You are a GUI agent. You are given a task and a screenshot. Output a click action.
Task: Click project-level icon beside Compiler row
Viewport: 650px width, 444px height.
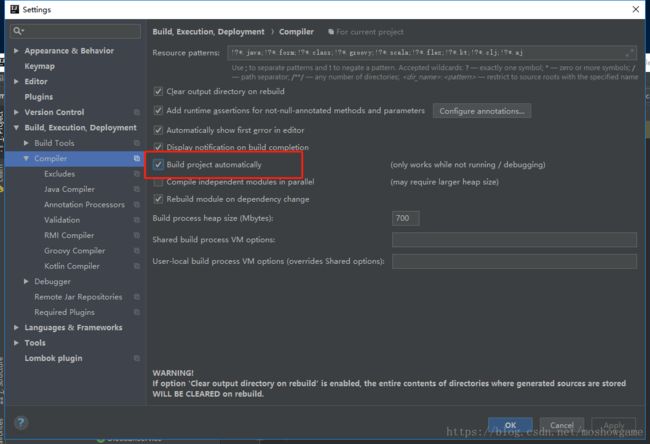pyautogui.click(x=137, y=158)
